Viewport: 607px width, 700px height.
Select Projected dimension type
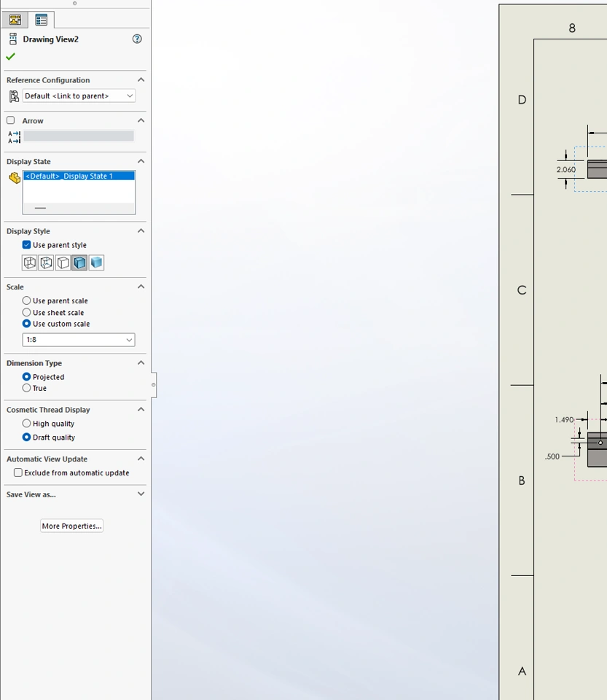pos(27,377)
